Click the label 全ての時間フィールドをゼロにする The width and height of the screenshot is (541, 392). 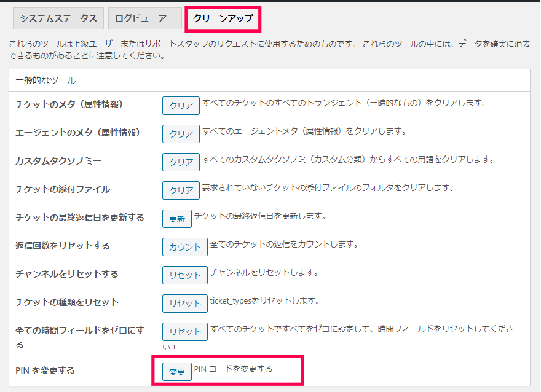(80, 337)
